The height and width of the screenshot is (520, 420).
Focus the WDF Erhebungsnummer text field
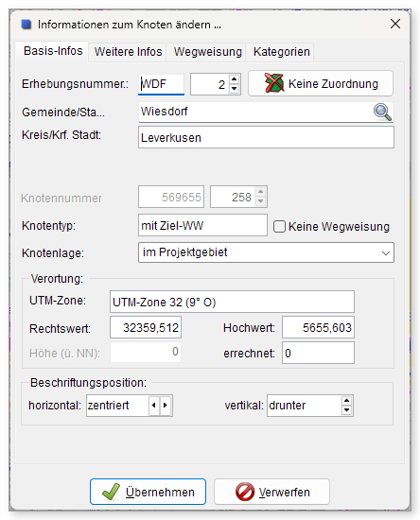click(x=161, y=84)
